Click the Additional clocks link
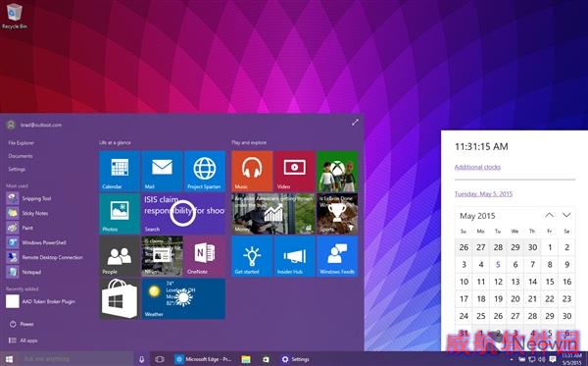 [x=477, y=167]
